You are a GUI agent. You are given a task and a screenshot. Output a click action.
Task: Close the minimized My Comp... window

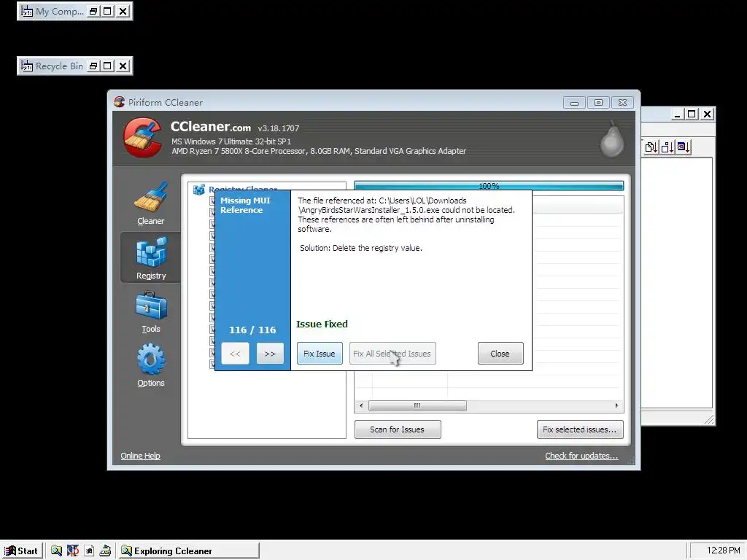click(x=123, y=11)
